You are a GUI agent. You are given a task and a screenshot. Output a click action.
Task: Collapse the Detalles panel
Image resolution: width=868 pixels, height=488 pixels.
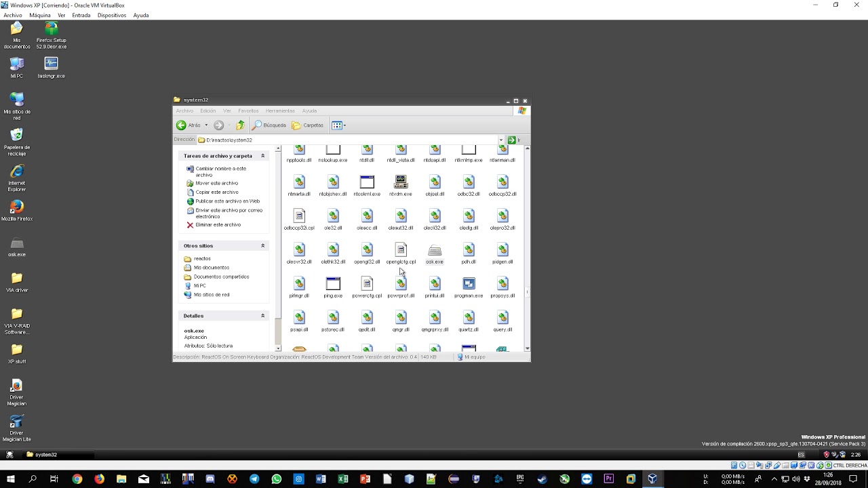point(263,316)
